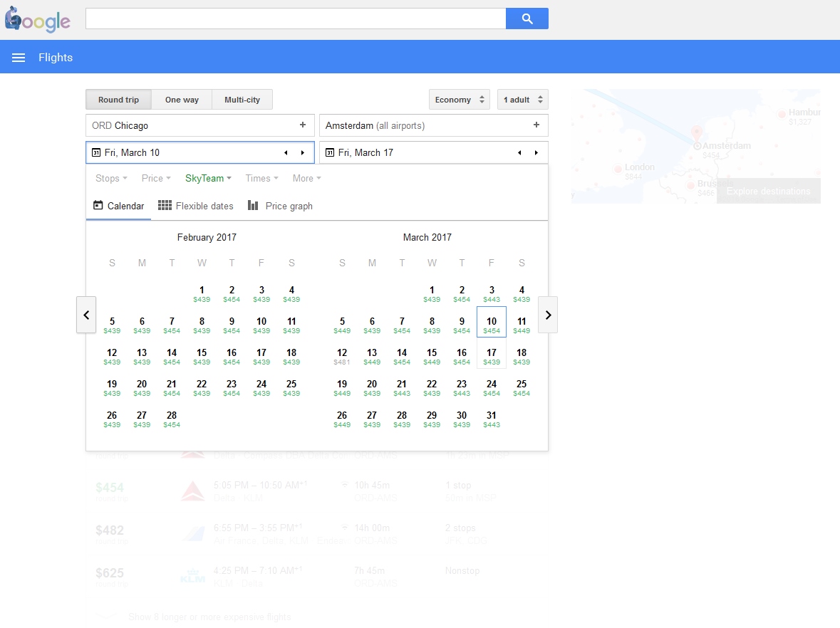Add another destination with Amsterdam plus icon
Viewport: 840px width, 628px height.
(x=536, y=125)
